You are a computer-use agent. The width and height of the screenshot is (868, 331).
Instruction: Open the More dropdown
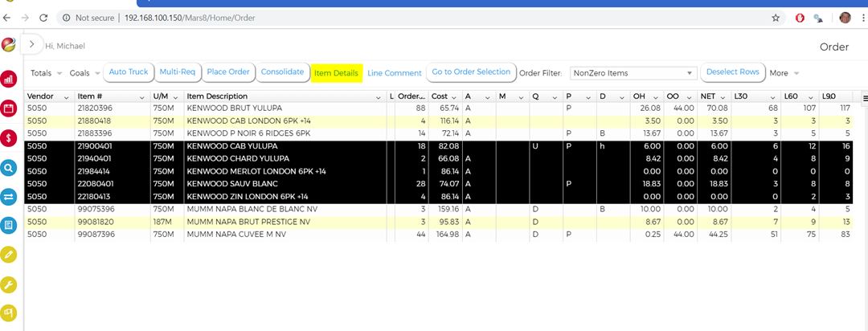tap(784, 73)
